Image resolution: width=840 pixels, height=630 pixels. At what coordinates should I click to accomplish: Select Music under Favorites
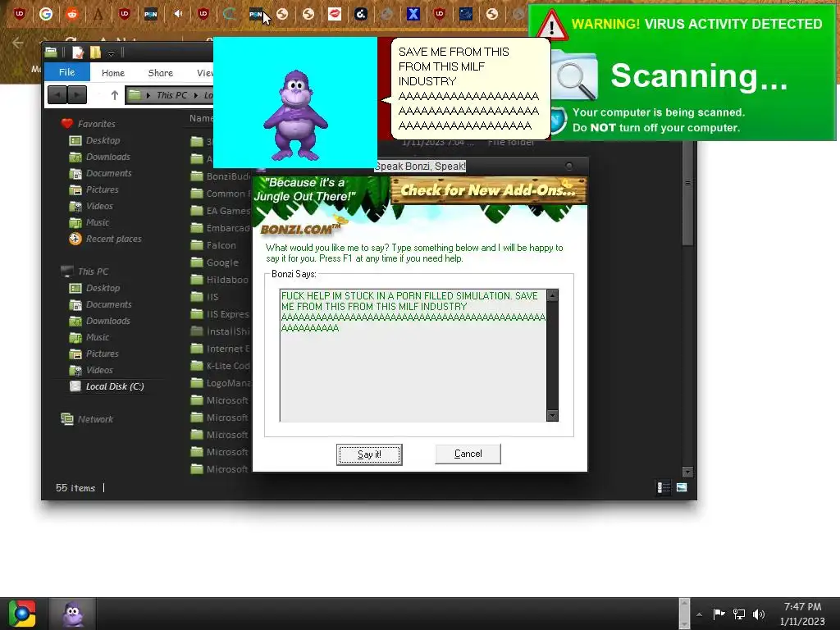pyautogui.click(x=98, y=222)
